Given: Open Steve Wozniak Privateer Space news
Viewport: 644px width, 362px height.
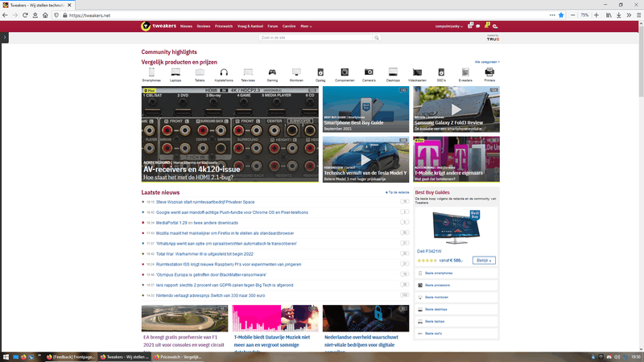Looking at the screenshot, I should click(x=205, y=202).
